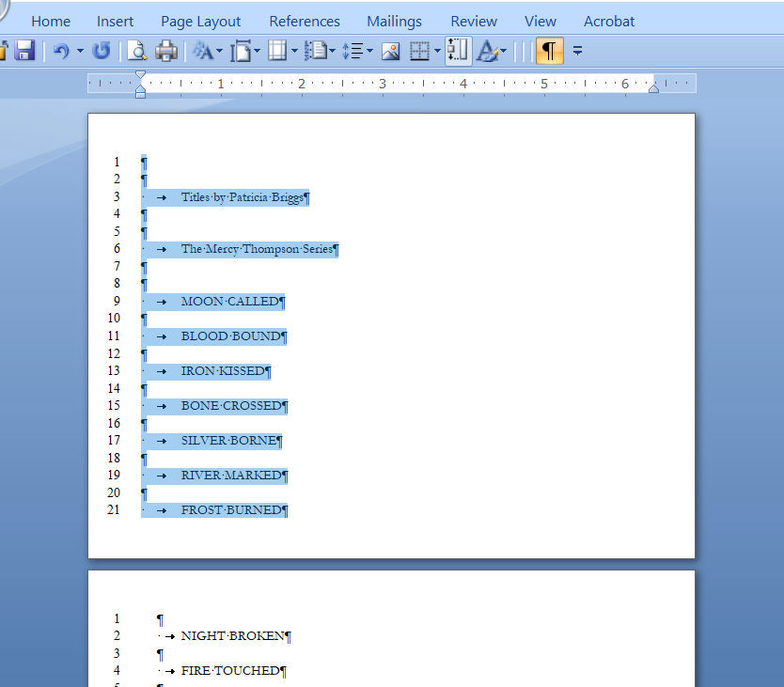This screenshot has height=687, width=784.
Task: Click line number 21 on the first page
Action: pos(114,509)
